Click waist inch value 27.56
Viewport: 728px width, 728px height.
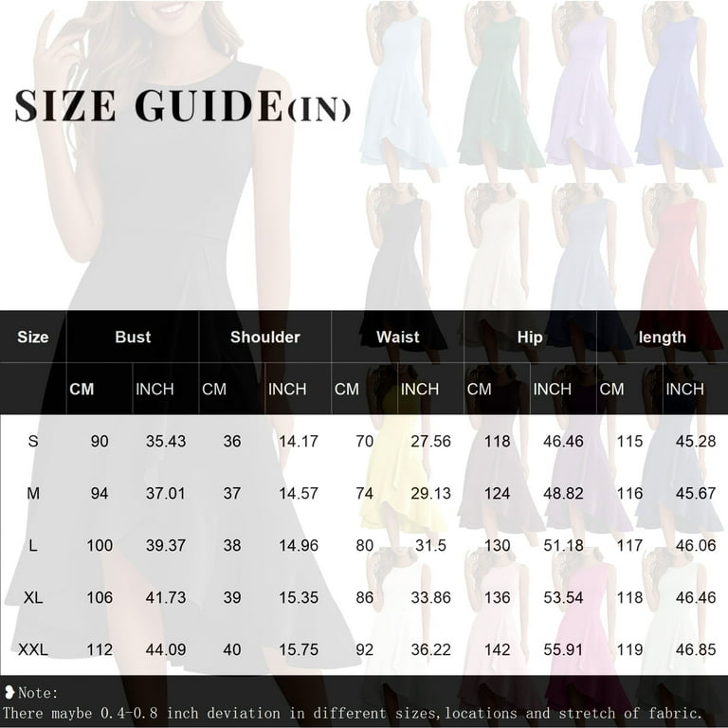431,441
